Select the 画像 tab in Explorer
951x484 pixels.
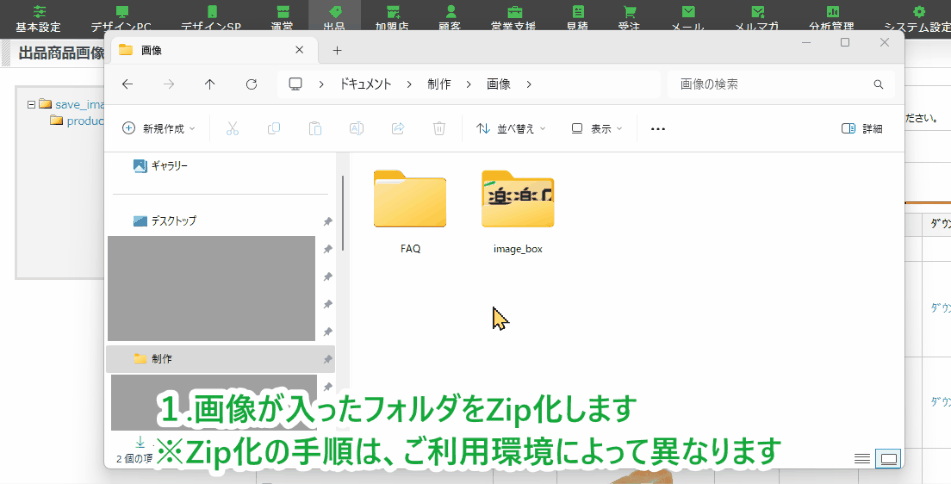pyautogui.click(x=213, y=50)
